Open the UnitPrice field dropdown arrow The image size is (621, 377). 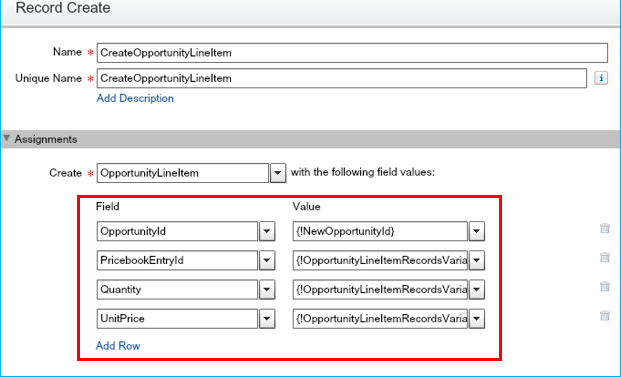pos(267,318)
